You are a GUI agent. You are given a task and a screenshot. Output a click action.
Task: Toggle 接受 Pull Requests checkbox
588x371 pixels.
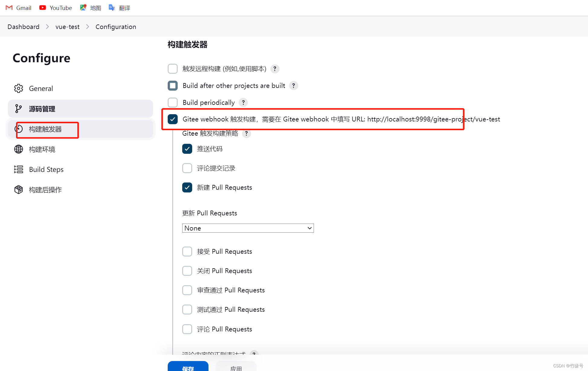pyautogui.click(x=187, y=252)
